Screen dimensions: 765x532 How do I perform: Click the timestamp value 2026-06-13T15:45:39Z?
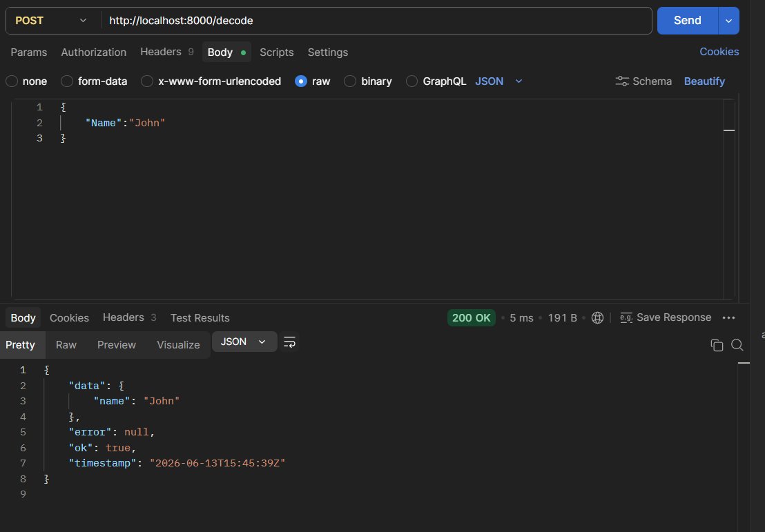[x=217, y=463]
